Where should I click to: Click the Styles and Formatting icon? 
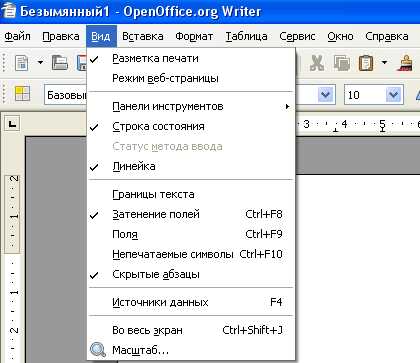22,94
